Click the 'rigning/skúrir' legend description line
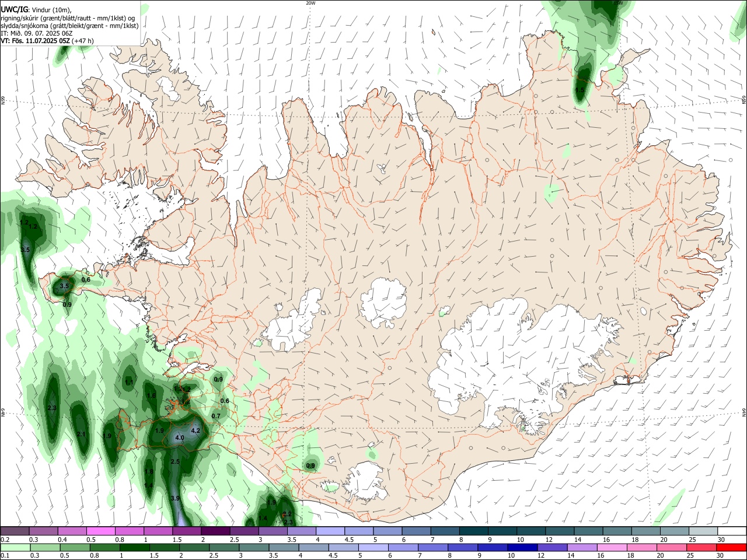Screen dimensions: 747x560 [68, 17]
